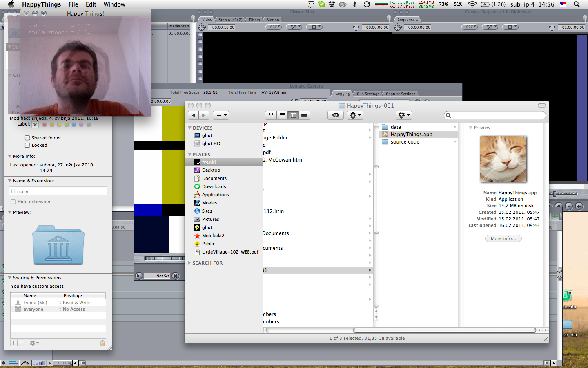Choose the blue label color
Viewport: 588px width, 368px height.
tap(74, 124)
